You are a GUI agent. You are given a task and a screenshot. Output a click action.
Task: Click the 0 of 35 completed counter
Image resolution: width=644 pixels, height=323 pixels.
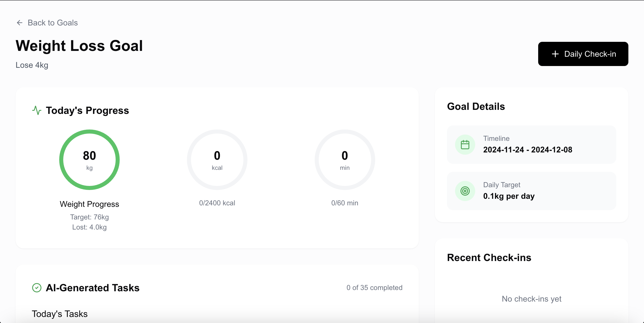coord(374,288)
